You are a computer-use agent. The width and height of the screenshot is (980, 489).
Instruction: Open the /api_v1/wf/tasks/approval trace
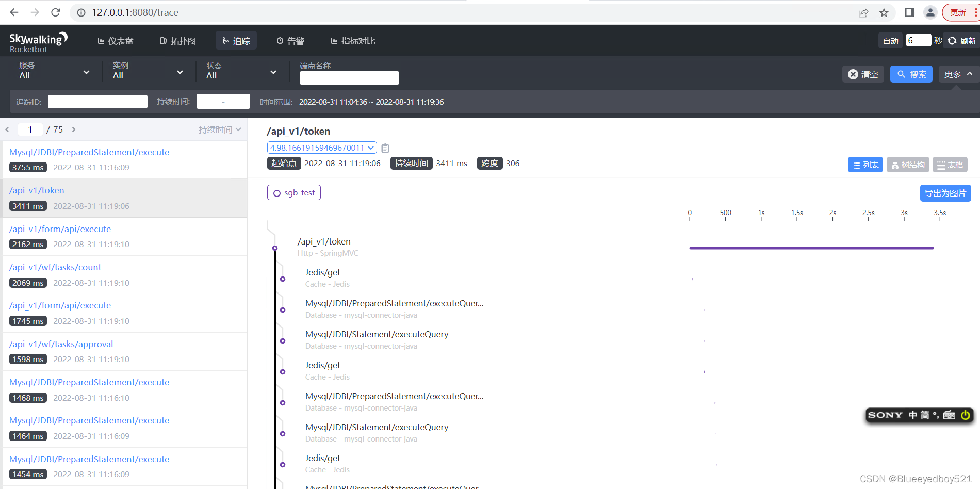(61, 344)
